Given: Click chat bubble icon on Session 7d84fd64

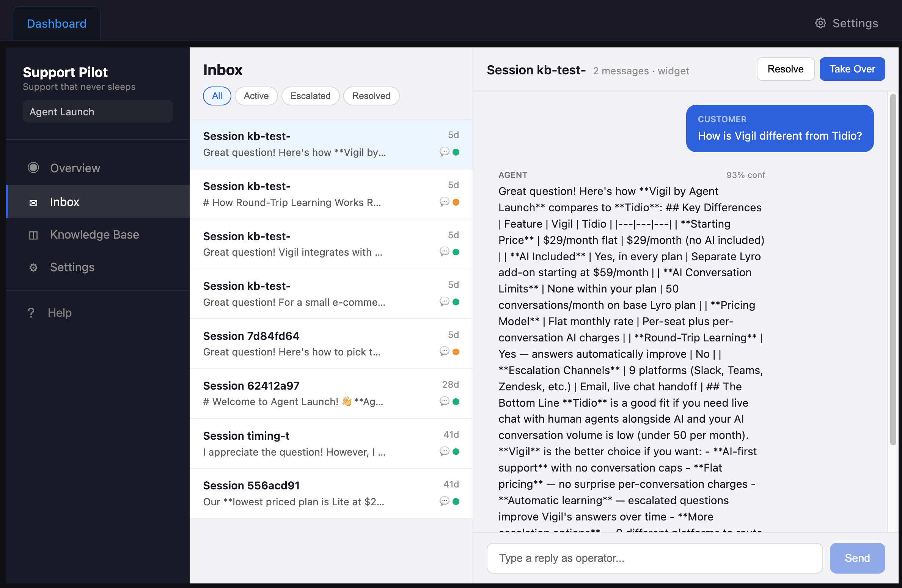Looking at the screenshot, I should (x=445, y=351).
